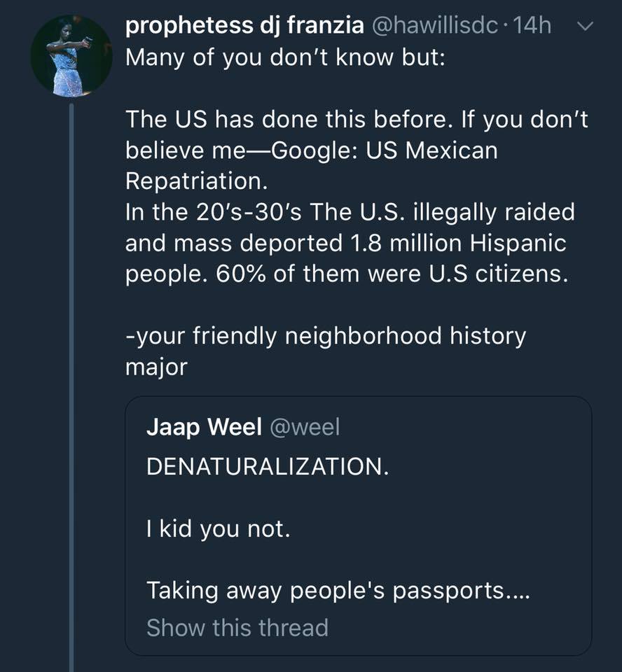Open the tweet options chevron menu
This screenshot has width=622, height=672.
pos(586,27)
